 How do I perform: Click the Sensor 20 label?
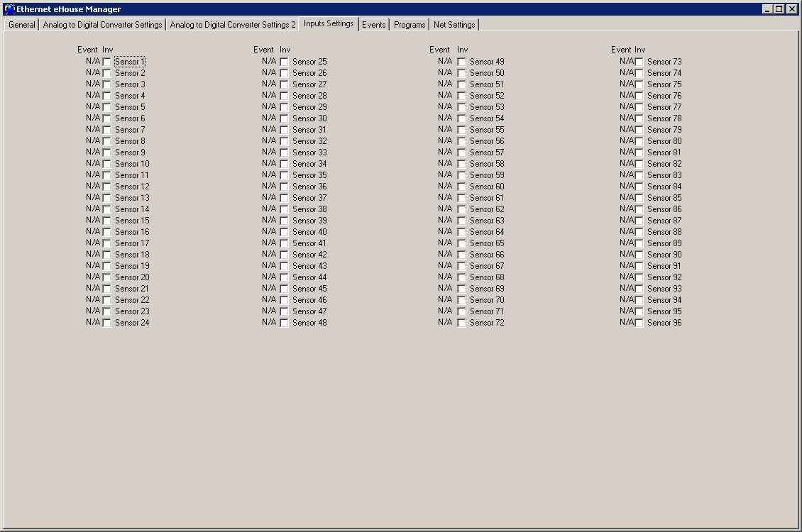click(132, 277)
